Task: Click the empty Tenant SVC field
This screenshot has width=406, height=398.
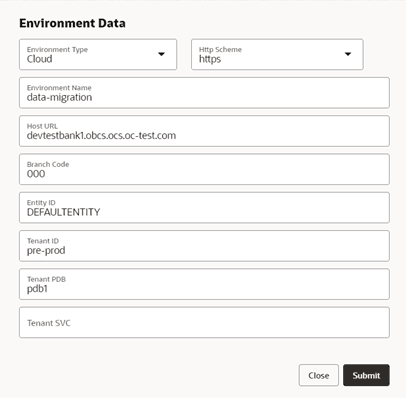Action: [x=204, y=323]
